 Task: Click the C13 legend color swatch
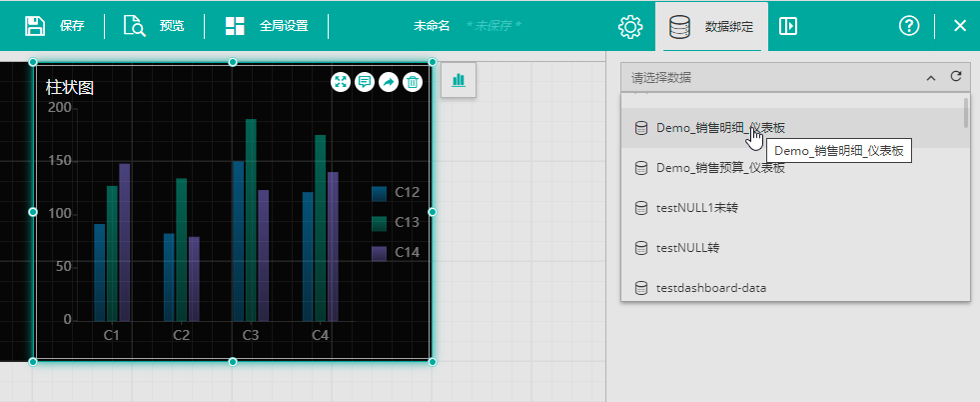click(380, 223)
